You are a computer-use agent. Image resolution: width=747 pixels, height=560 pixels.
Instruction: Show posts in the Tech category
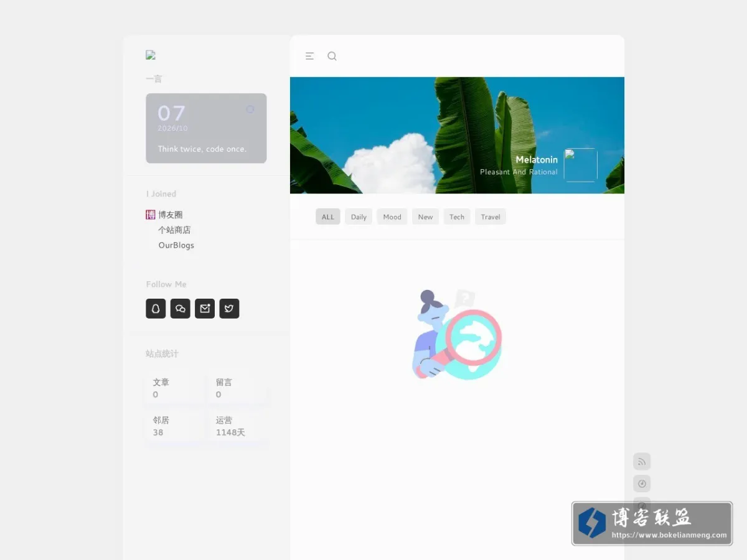click(457, 217)
